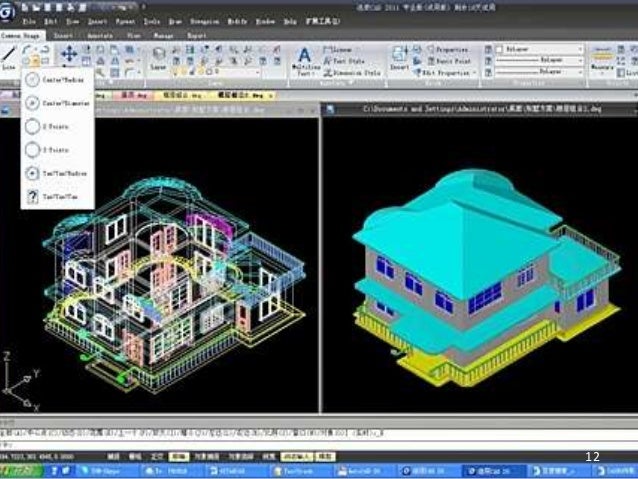Choose Center/Radius circle option
This screenshot has height=479, width=638.
tap(55, 80)
